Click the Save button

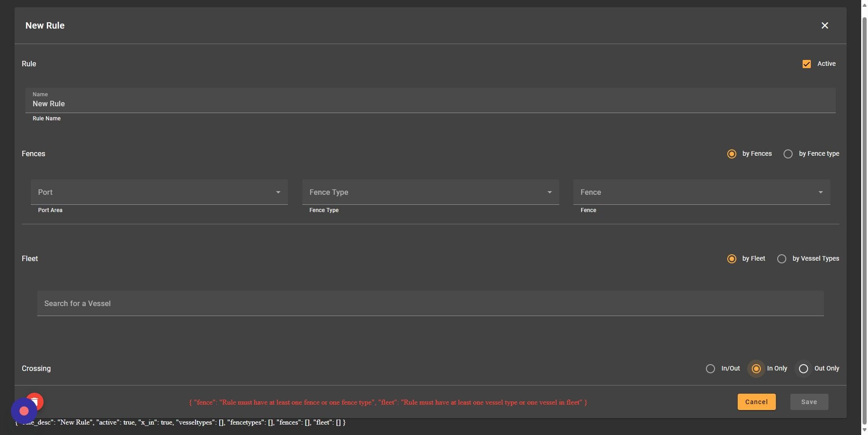(x=809, y=402)
